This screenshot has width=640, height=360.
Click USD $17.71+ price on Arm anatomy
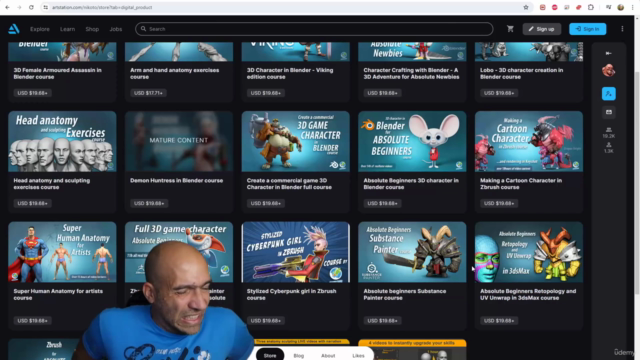(149, 93)
